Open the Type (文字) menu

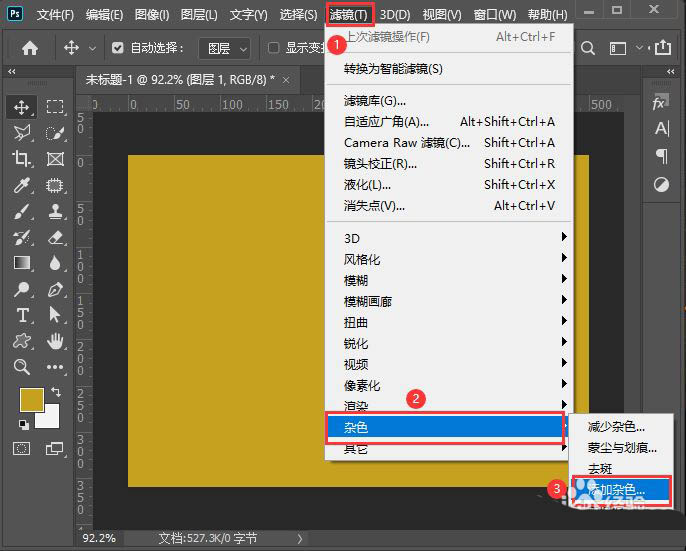[248, 15]
